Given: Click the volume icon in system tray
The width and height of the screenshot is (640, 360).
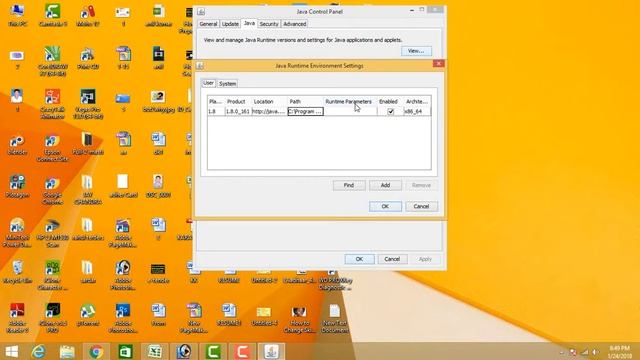Looking at the screenshot, I should pos(596,352).
